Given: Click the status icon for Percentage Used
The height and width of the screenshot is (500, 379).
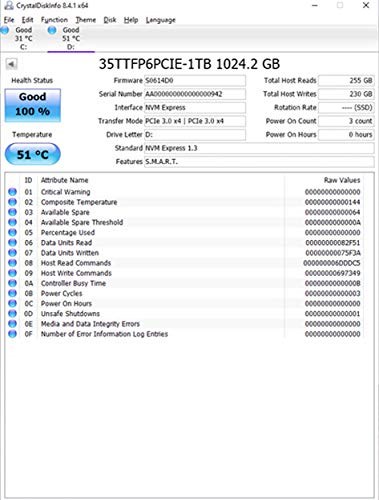Looking at the screenshot, I should pos(12,232).
